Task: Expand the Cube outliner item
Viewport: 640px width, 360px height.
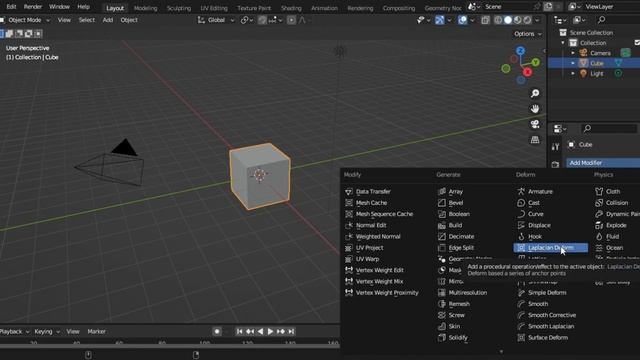Action: 573,63
